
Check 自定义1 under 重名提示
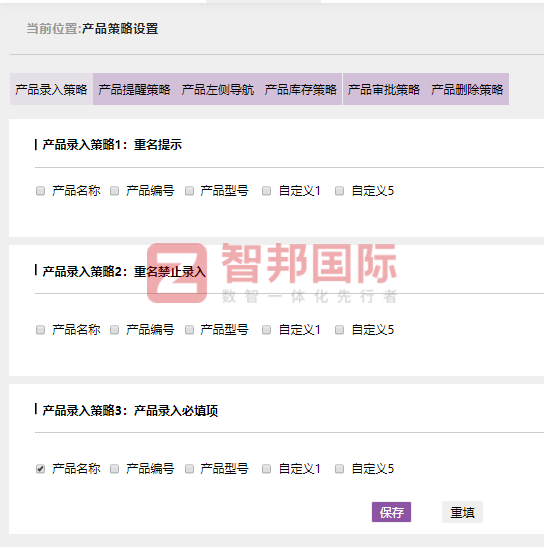(267, 191)
